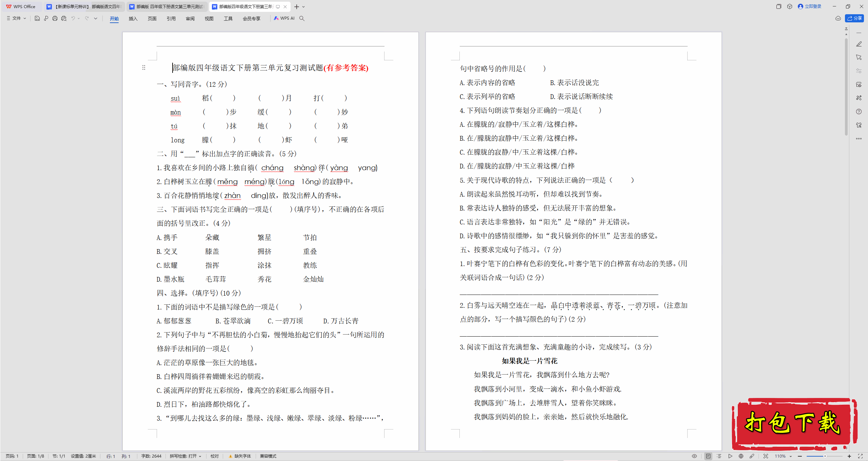Click the 字数: 2644 word count
Image resolution: width=868 pixels, height=461 pixels.
[x=151, y=456]
